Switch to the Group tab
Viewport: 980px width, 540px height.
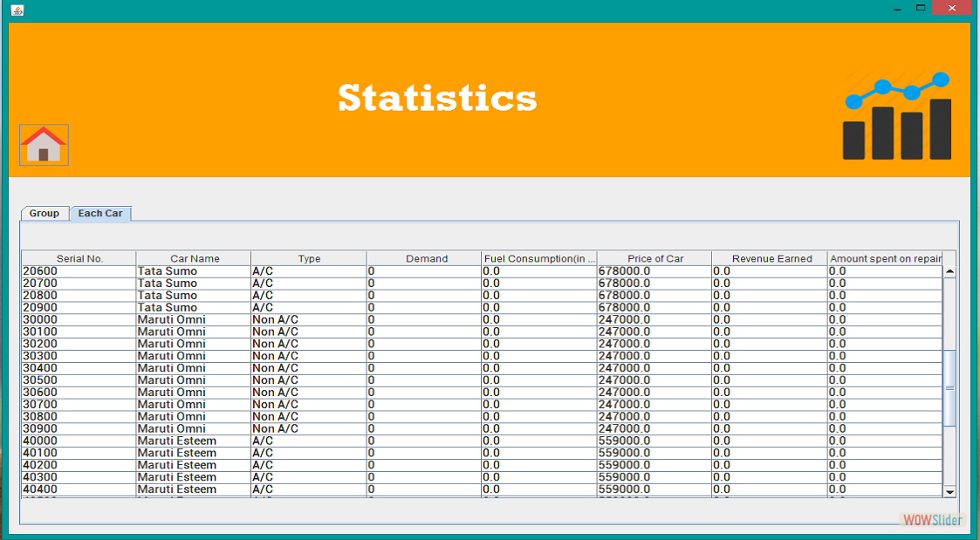point(45,213)
